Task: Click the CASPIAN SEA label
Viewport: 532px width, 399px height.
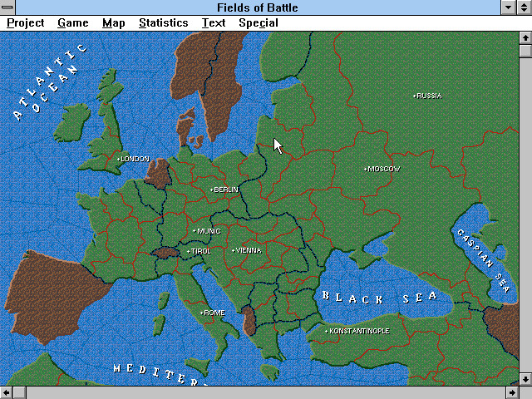Action: pos(484,260)
